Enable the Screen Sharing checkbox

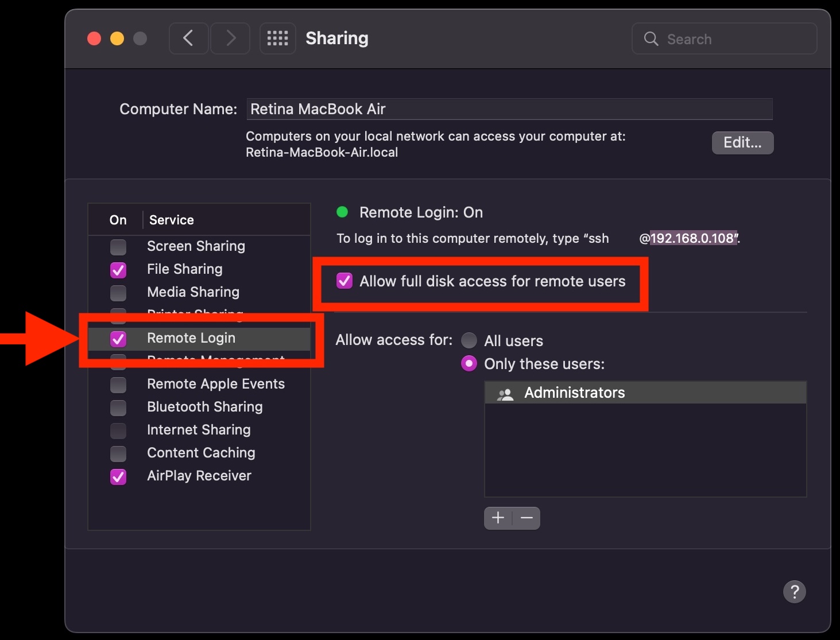118,247
